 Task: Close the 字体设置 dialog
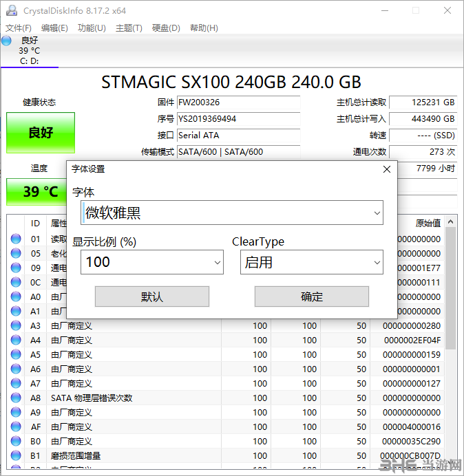(387, 169)
